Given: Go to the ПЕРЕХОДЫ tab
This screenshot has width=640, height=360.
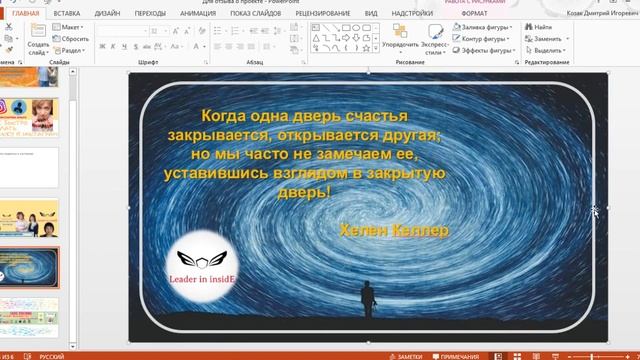Looking at the screenshot, I should click(x=150, y=13).
